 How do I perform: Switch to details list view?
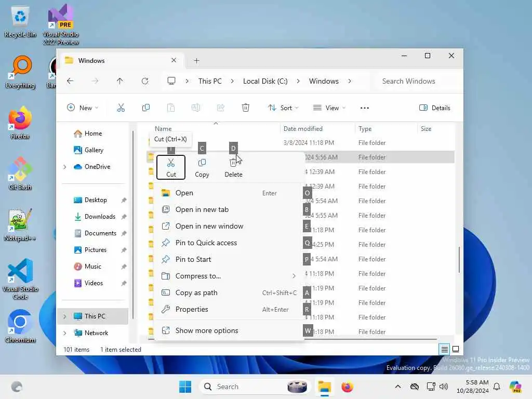coord(445,349)
